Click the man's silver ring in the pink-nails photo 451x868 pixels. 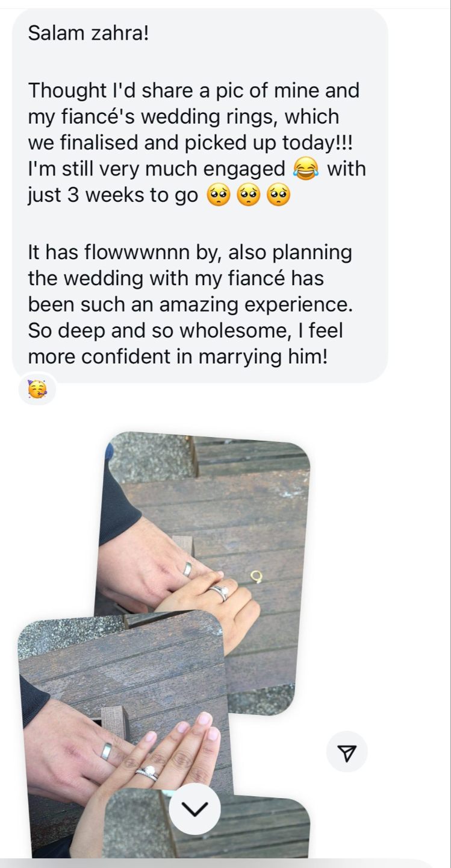pos(107,751)
